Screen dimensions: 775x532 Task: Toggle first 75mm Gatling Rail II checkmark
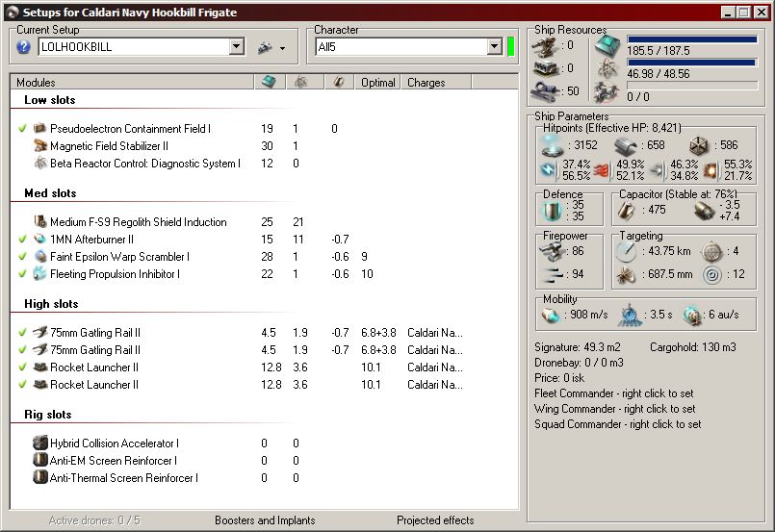(22, 333)
